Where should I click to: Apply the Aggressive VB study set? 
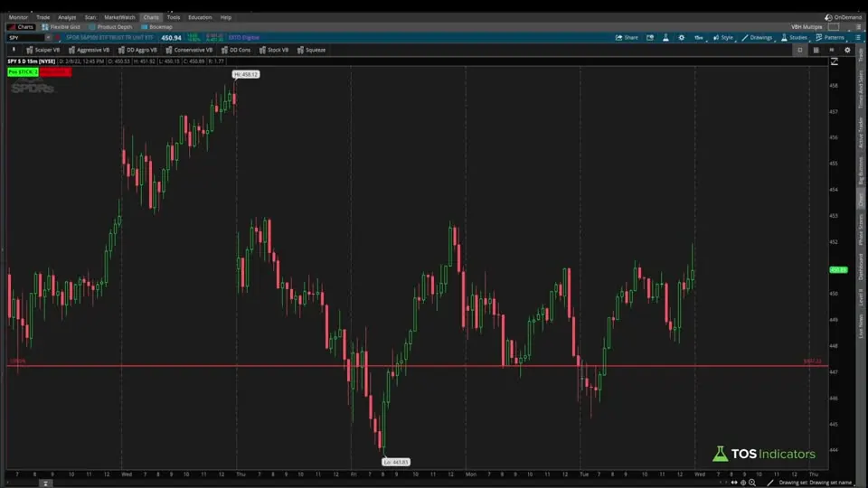pyautogui.click(x=90, y=50)
